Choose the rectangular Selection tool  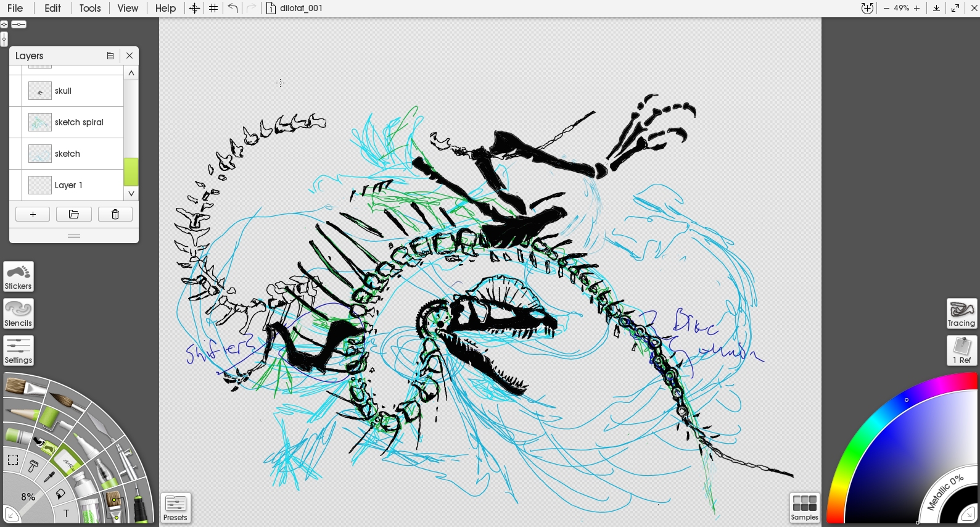coord(13,460)
